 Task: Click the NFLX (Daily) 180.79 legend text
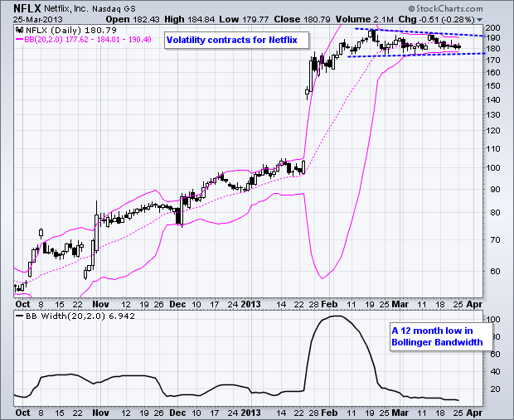(70, 31)
